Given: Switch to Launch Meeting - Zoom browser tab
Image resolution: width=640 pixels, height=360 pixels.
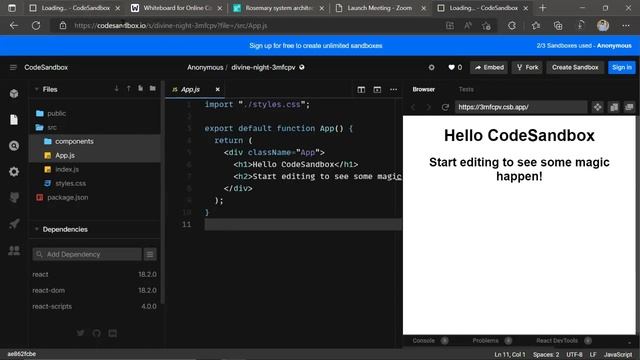Looking at the screenshot, I should tap(379, 8).
